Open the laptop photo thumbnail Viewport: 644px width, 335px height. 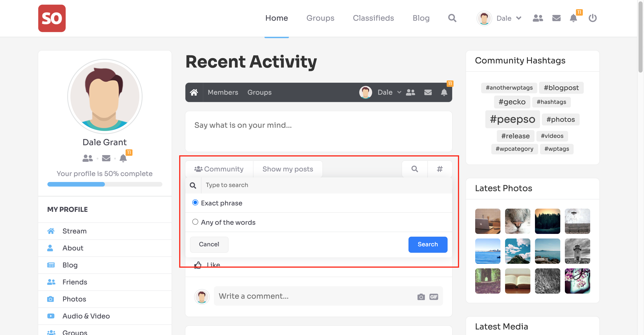pos(488,221)
